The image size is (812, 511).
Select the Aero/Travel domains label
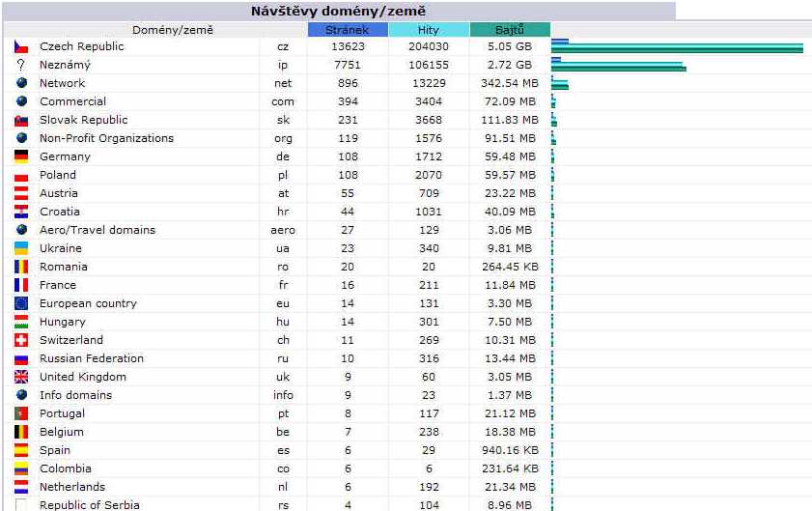pos(98,230)
